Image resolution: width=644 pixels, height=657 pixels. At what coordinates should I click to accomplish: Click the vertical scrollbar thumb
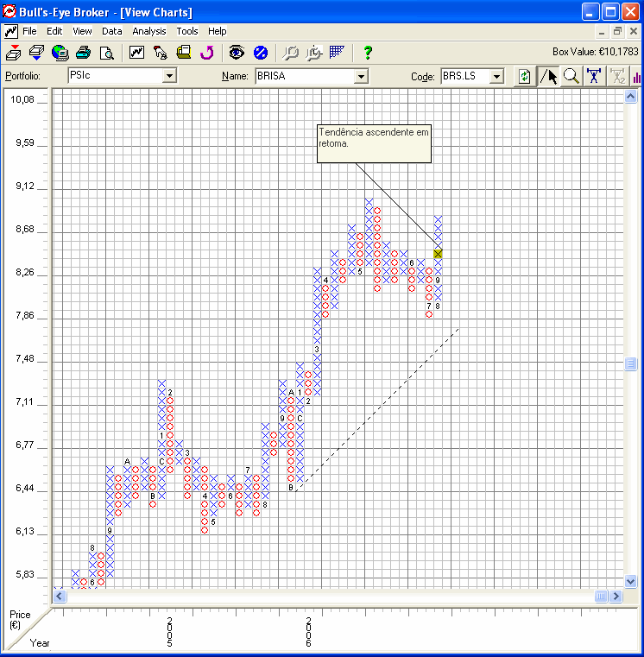click(630, 363)
